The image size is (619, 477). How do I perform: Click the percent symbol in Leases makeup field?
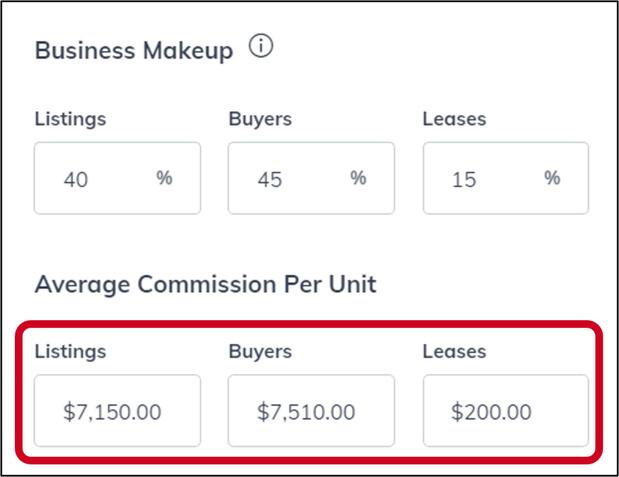pyautogui.click(x=552, y=178)
